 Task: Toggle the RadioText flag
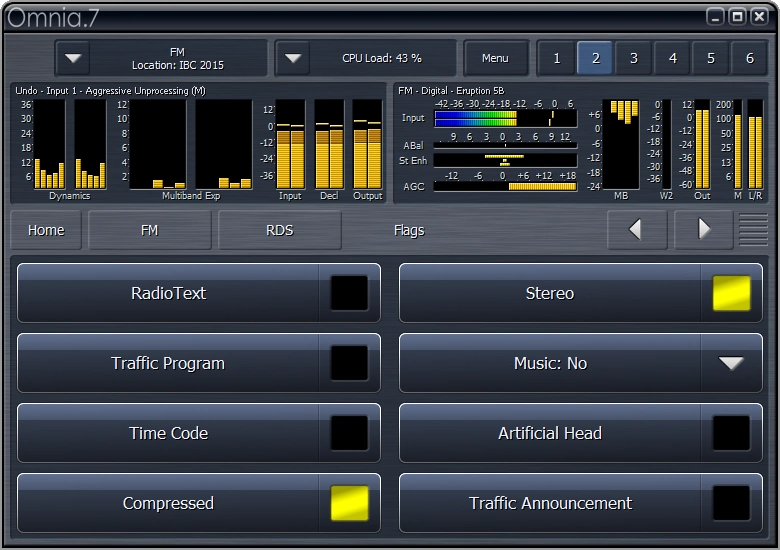[x=199, y=293]
